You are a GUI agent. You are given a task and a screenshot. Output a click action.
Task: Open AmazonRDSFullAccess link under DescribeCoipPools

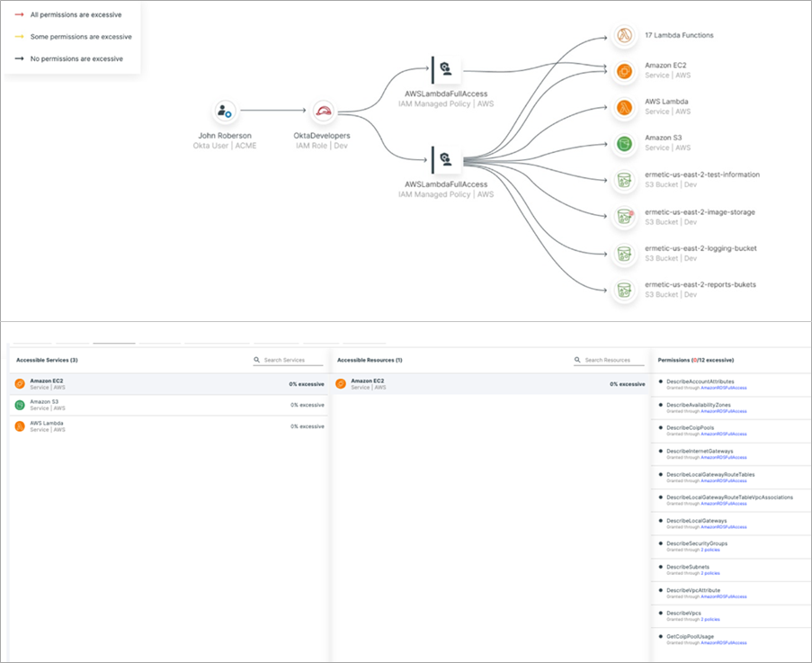point(724,435)
